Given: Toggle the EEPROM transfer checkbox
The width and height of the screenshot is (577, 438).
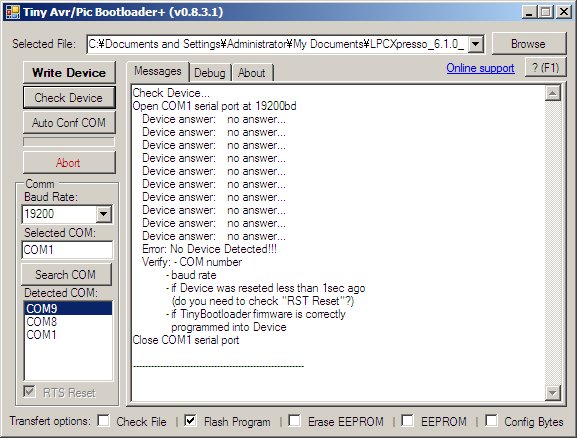Looking at the screenshot, I should tap(407, 421).
